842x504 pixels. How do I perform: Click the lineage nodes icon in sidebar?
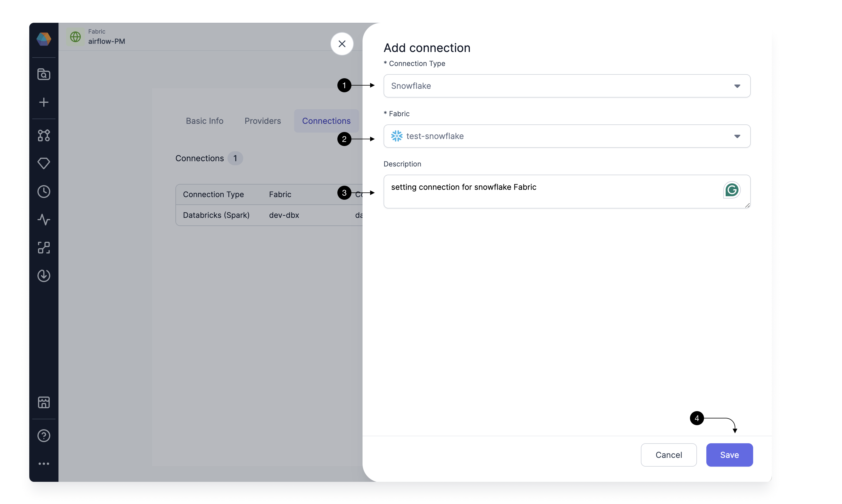(44, 248)
